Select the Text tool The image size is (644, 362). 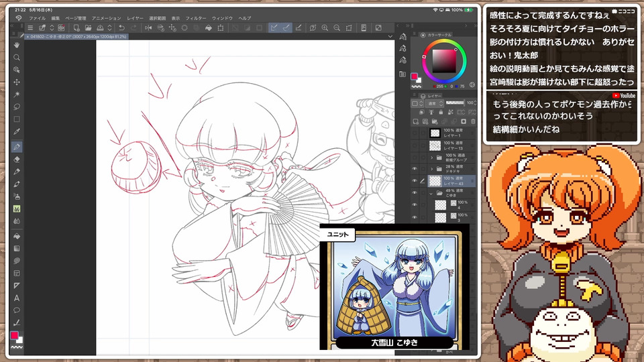[x=16, y=298]
